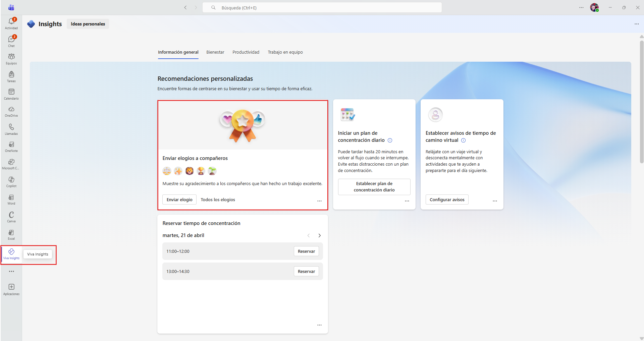Click the Búsqueda search field
Image resolution: width=644 pixels, height=341 pixels.
pyautogui.click(x=322, y=7)
